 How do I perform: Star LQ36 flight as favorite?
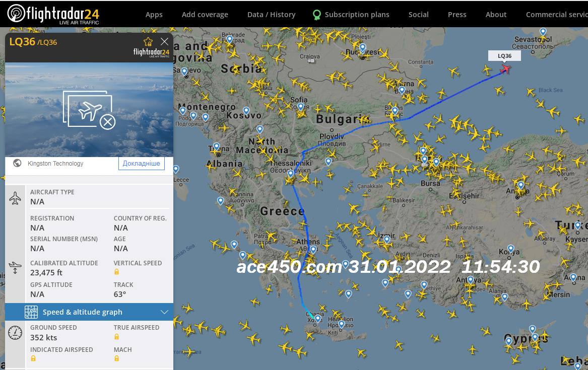coord(148,42)
